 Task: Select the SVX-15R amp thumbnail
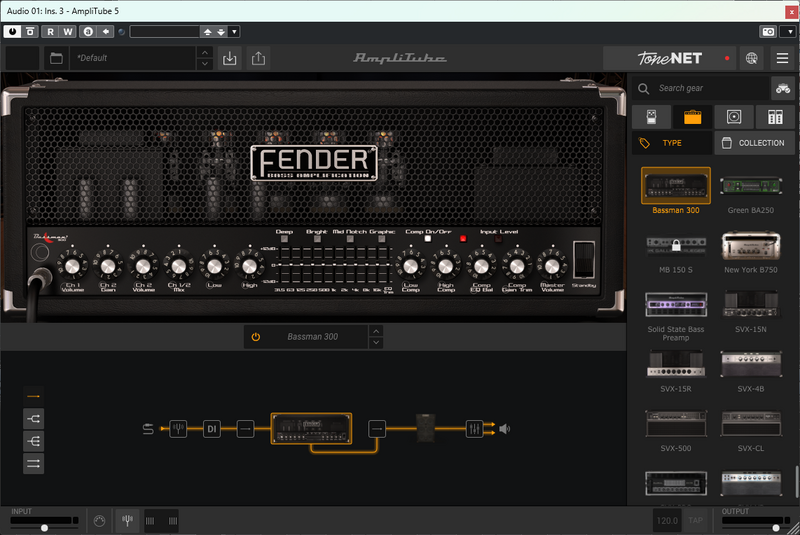[676, 364]
